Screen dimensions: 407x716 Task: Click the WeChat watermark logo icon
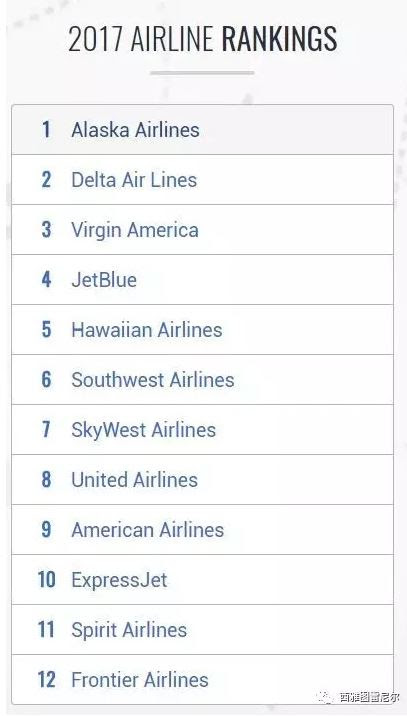click(x=325, y=697)
